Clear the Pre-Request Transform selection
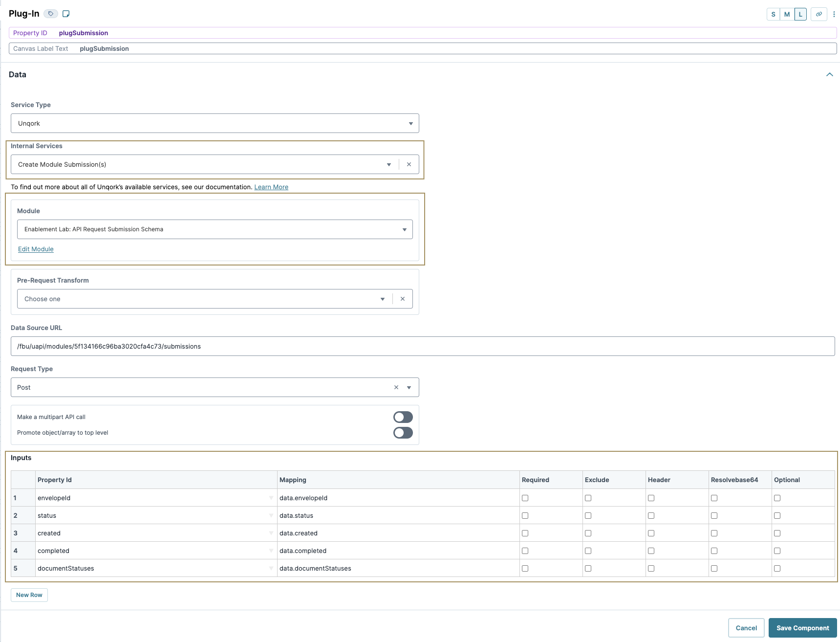Image resolution: width=840 pixels, height=642 pixels. pos(402,298)
